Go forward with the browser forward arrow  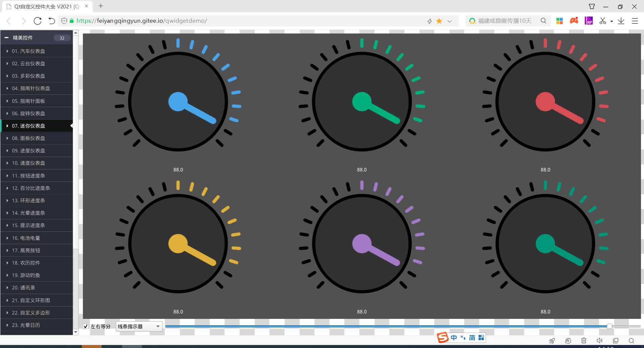[23, 21]
